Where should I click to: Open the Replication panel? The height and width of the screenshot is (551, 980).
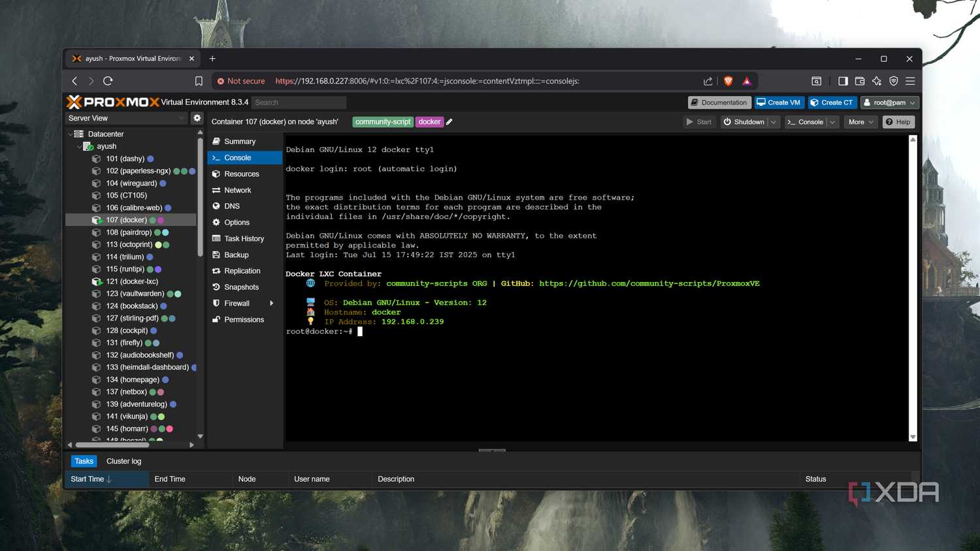pyautogui.click(x=242, y=270)
